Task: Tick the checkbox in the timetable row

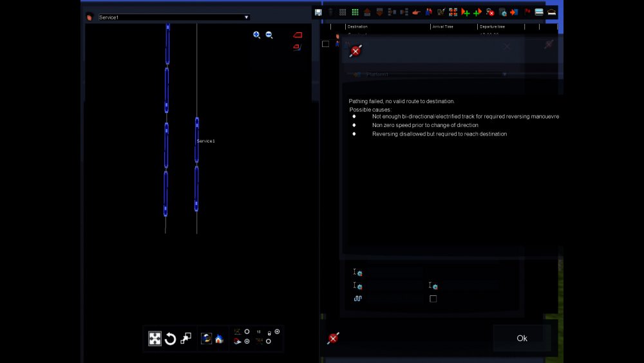Action: [325, 44]
